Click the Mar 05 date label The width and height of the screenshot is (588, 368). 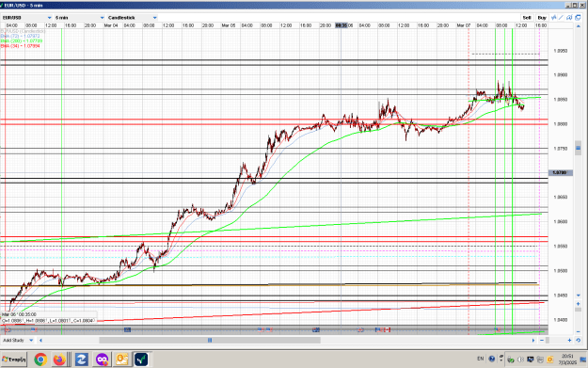pos(229,25)
